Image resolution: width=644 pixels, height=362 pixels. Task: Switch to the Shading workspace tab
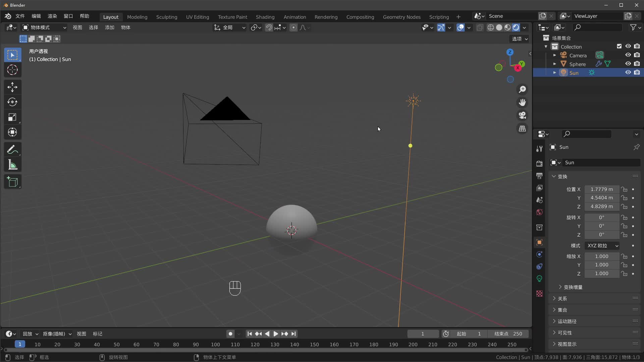265,17
